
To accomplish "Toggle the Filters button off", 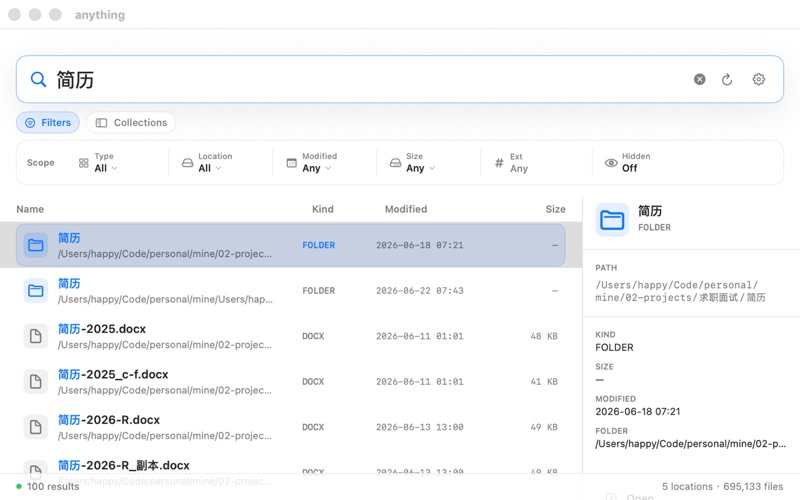I will (48, 122).
